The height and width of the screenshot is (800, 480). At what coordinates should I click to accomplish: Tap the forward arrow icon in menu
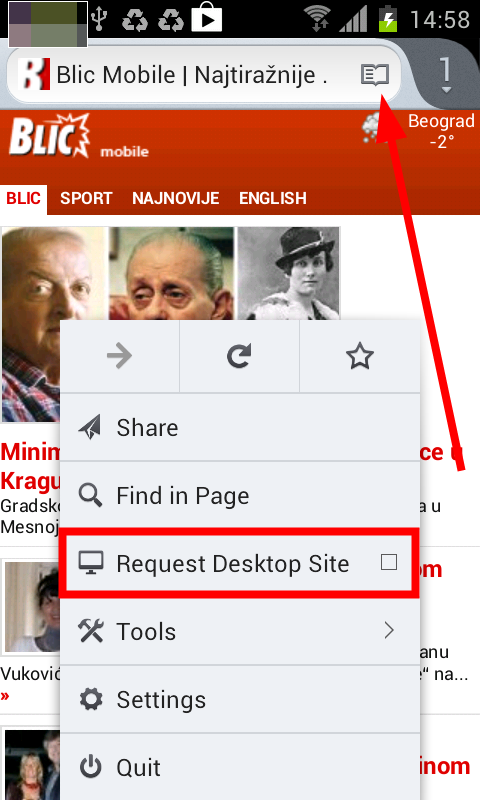(x=120, y=356)
